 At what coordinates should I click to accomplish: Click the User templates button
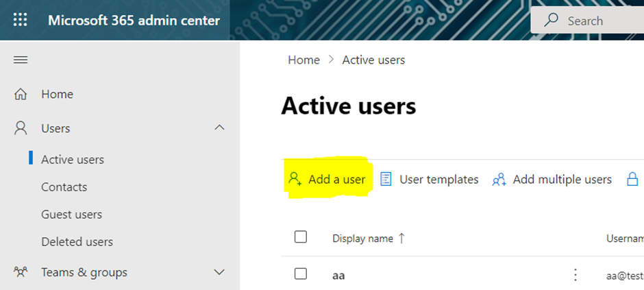coord(429,180)
